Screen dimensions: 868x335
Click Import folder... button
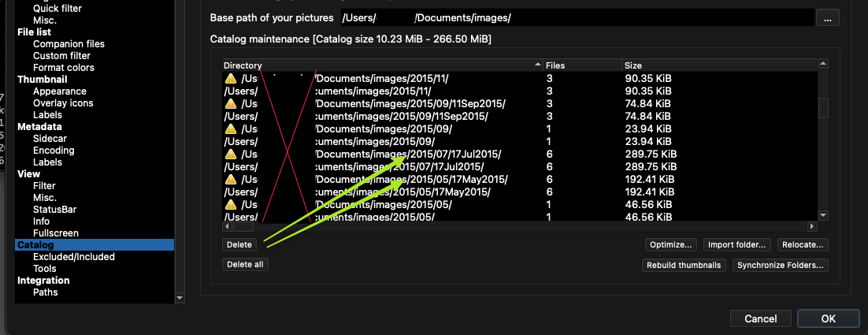point(736,244)
